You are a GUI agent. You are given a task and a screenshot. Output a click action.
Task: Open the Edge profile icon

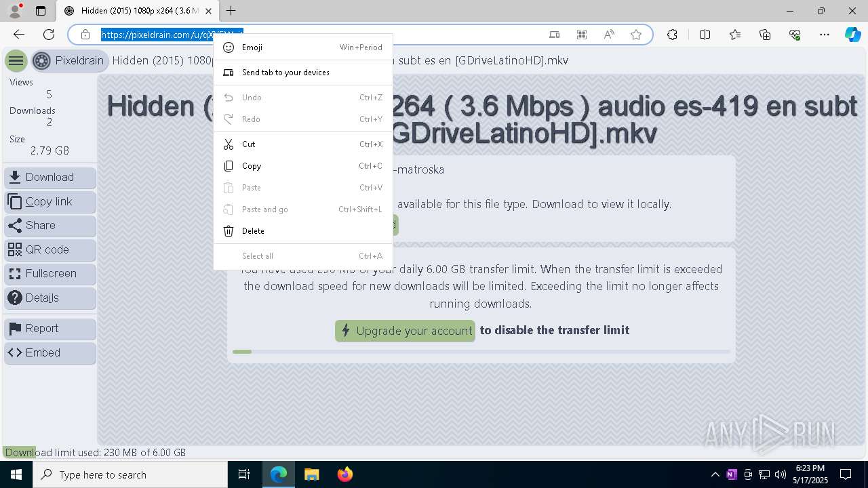(15, 11)
